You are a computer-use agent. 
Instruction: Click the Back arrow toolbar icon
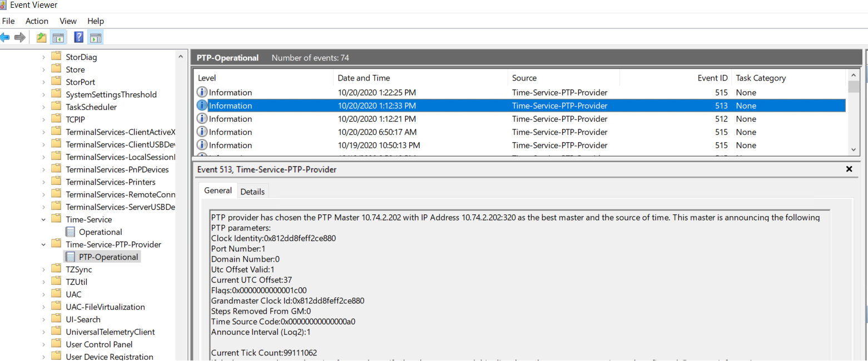[5, 37]
